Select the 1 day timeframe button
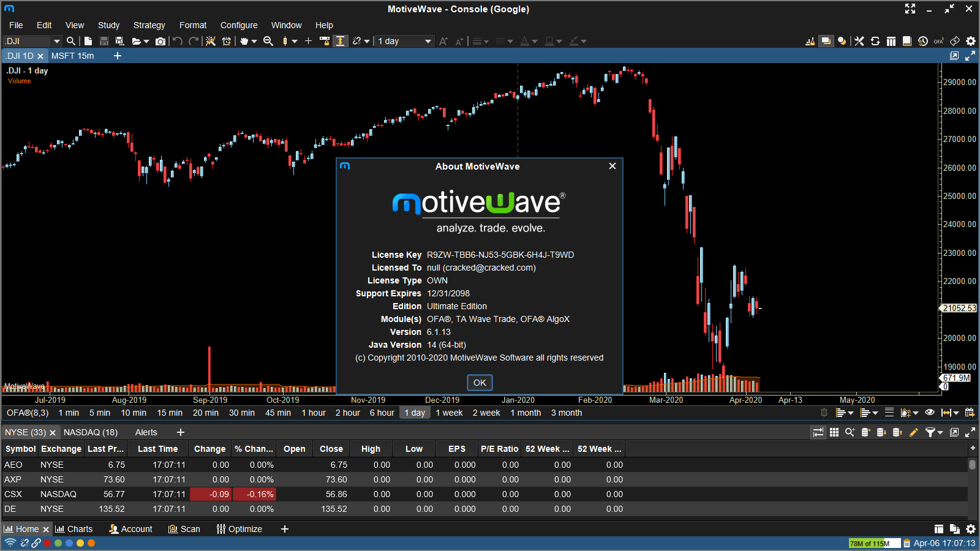 click(415, 413)
